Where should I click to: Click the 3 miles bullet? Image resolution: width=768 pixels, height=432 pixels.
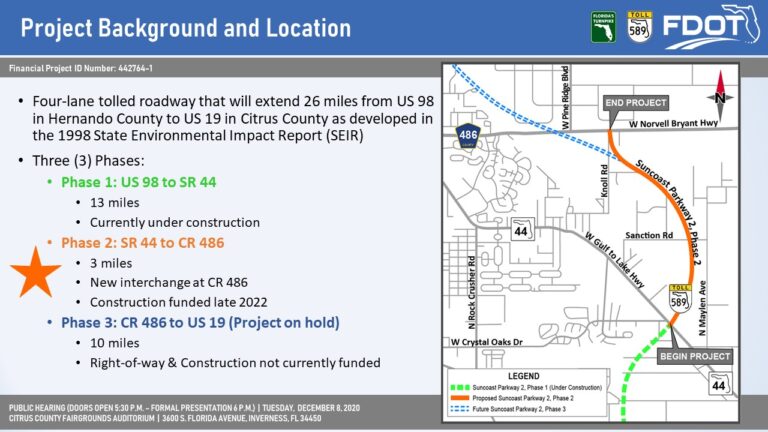111,264
